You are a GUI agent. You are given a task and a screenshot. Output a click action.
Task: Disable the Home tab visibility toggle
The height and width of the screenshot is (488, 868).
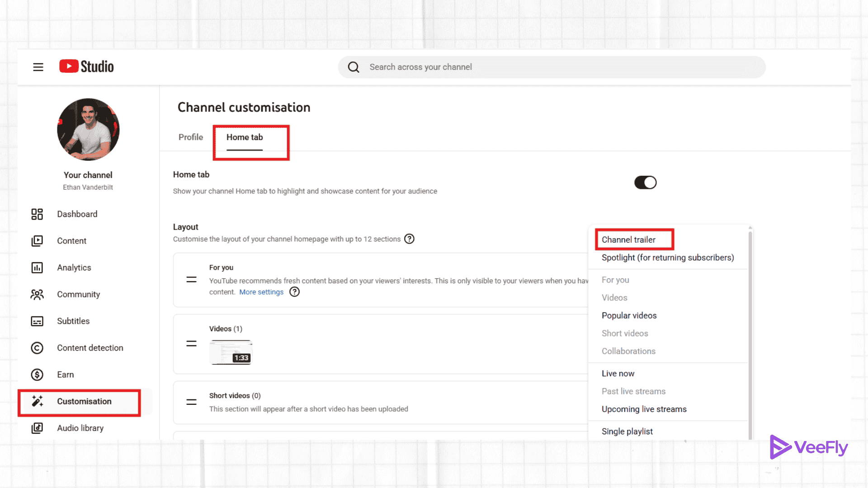pos(645,182)
